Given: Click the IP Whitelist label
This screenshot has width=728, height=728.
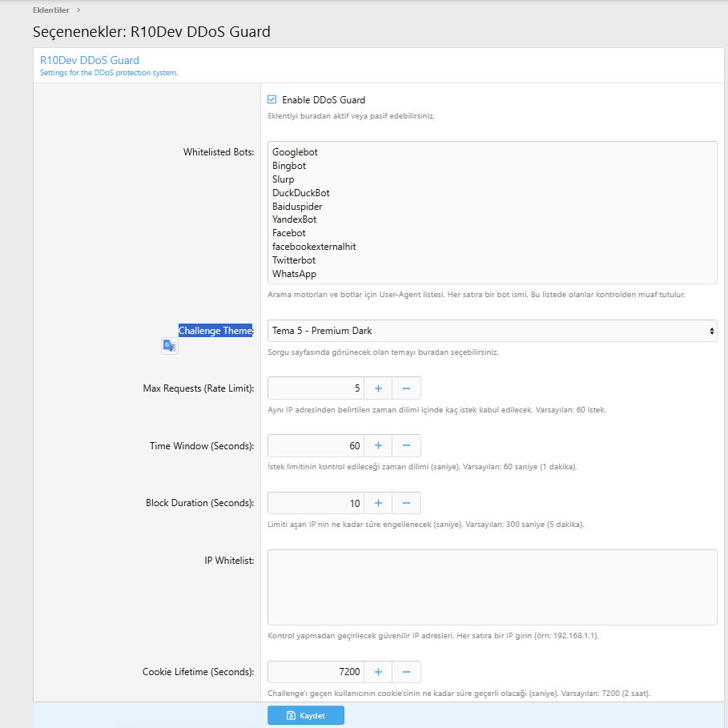Looking at the screenshot, I should [229, 561].
